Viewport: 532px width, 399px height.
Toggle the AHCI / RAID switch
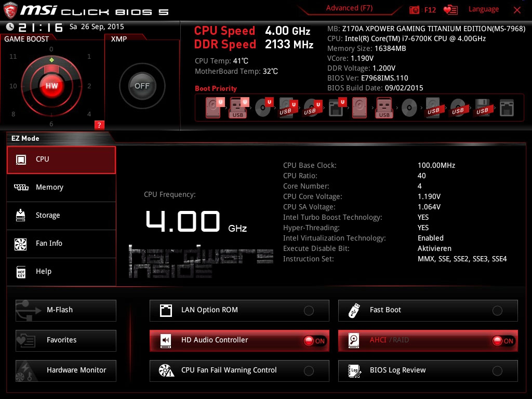[x=503, y=341]
